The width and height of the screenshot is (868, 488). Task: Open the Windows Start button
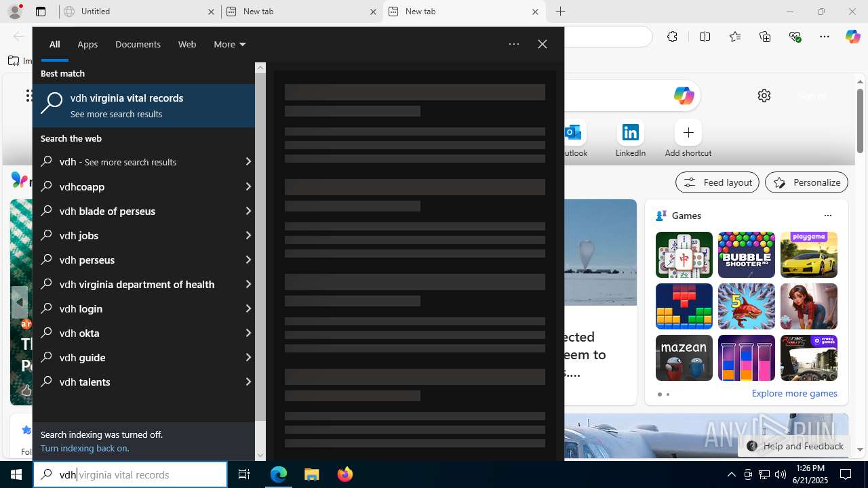click(x=16, y=474)
